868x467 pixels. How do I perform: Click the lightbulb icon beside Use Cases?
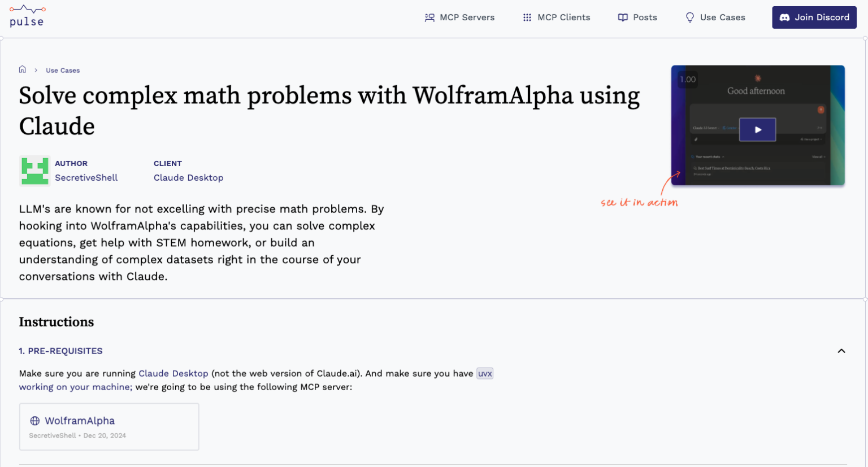[x=689, y=18]
